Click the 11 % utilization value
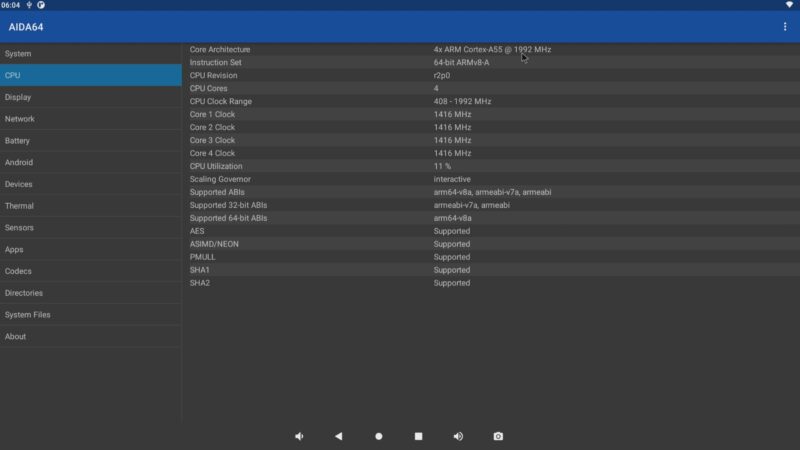The image size is (800, 450). tap(442, 166)
